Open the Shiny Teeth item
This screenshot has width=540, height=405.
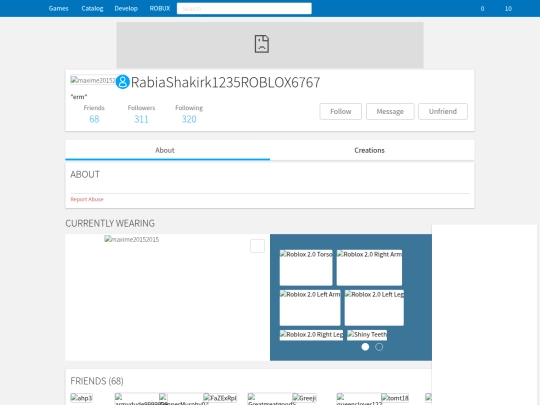[x=367, y=335]
